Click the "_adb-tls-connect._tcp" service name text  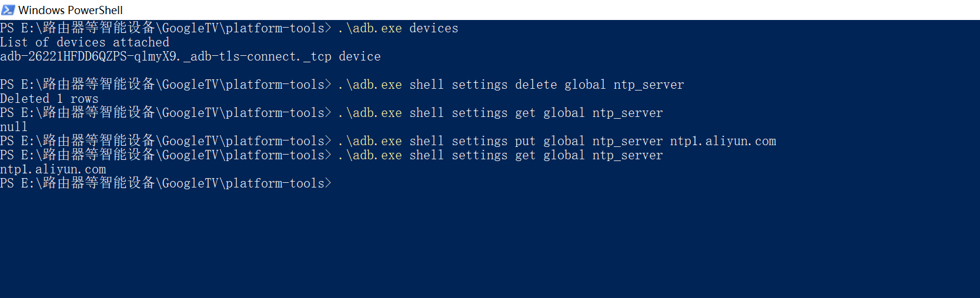(257, 56)
